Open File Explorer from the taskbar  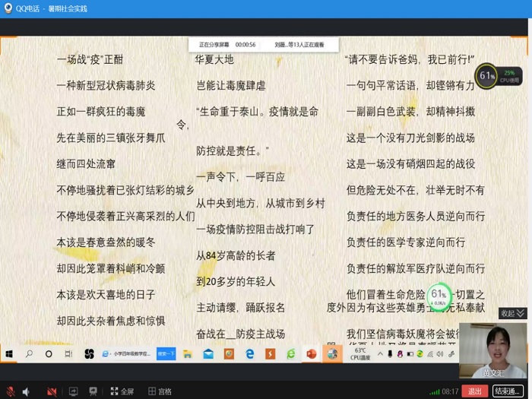point(187,354)
